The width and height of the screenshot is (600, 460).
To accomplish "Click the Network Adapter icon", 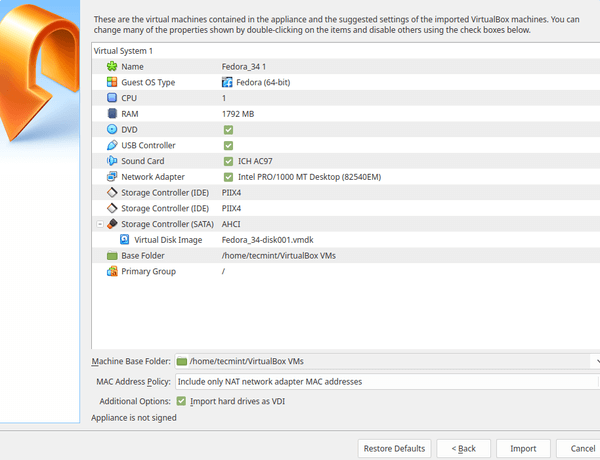I will 112,176.
